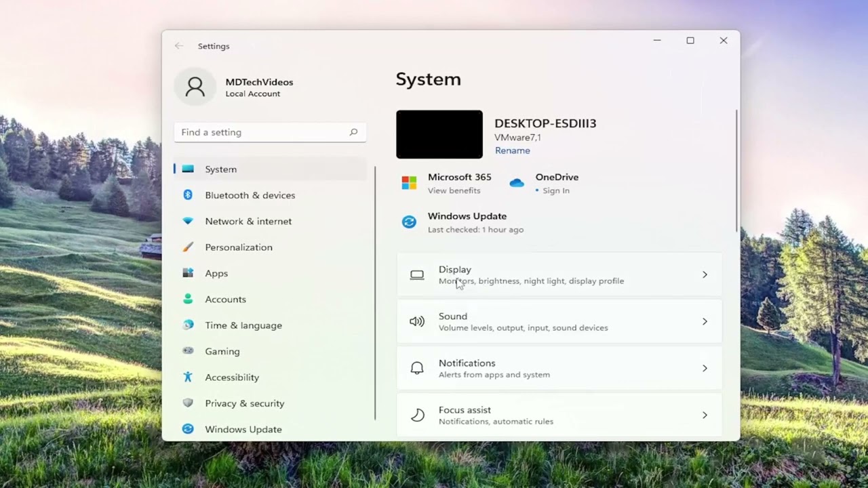The image size is (868, 488).
Task: Expand Display settings via its chevron
Action: pos(705,274)
